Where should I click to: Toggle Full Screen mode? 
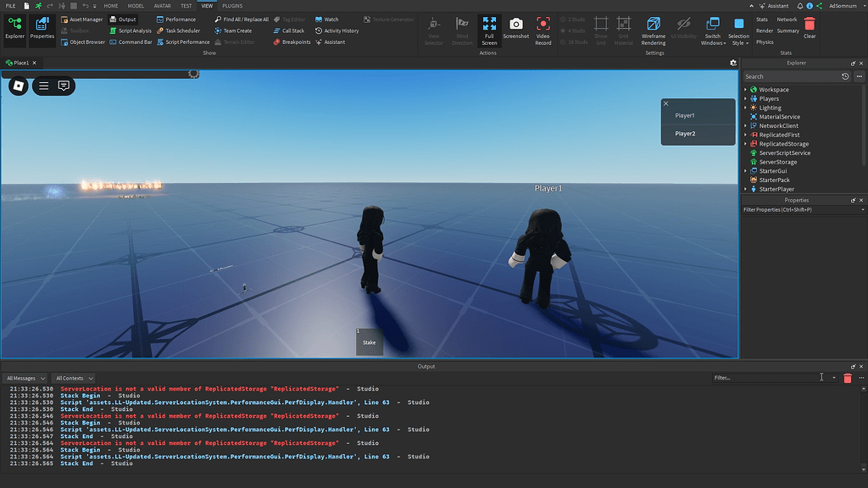[x=489, y=31]
